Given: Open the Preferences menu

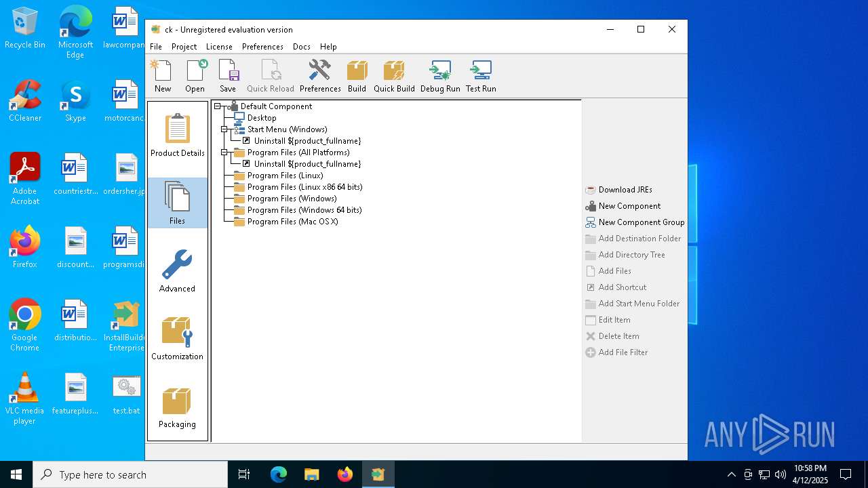Looking at the screenshot, I should point(262,47).
